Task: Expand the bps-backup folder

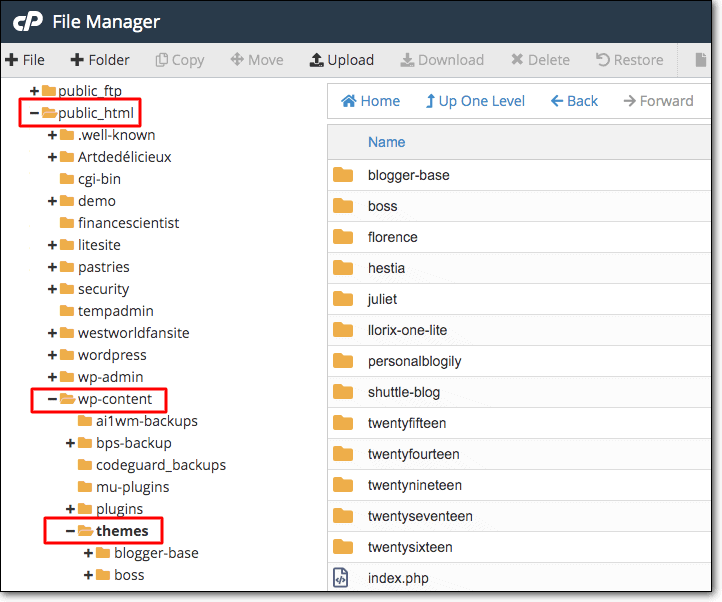Action: click(70, 443)
